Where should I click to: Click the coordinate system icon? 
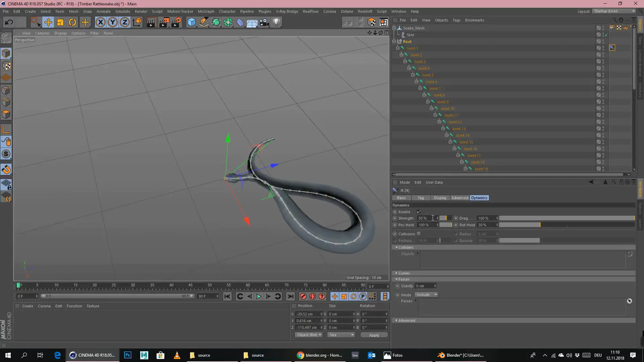point(137,22)
